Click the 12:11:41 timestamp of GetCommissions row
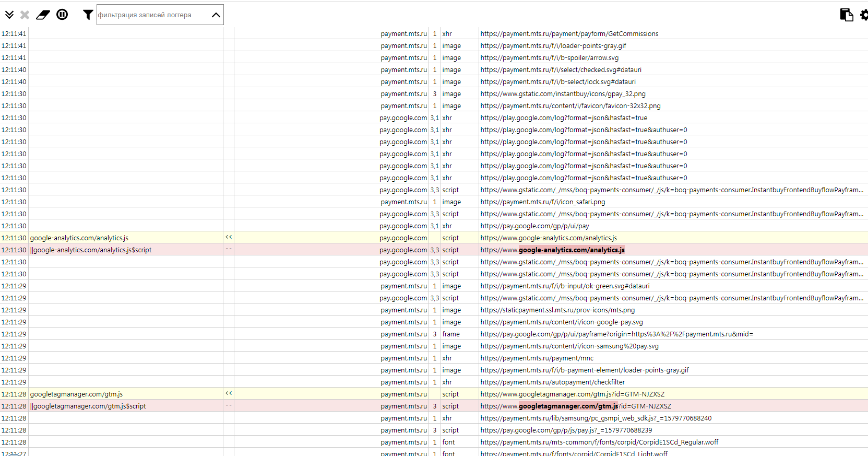 14,34
